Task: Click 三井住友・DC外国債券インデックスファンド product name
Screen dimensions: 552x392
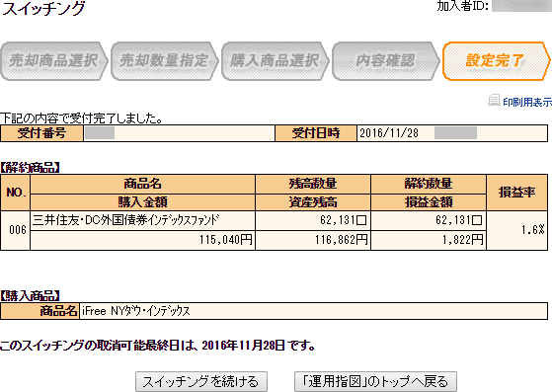Action: [126, 220]
